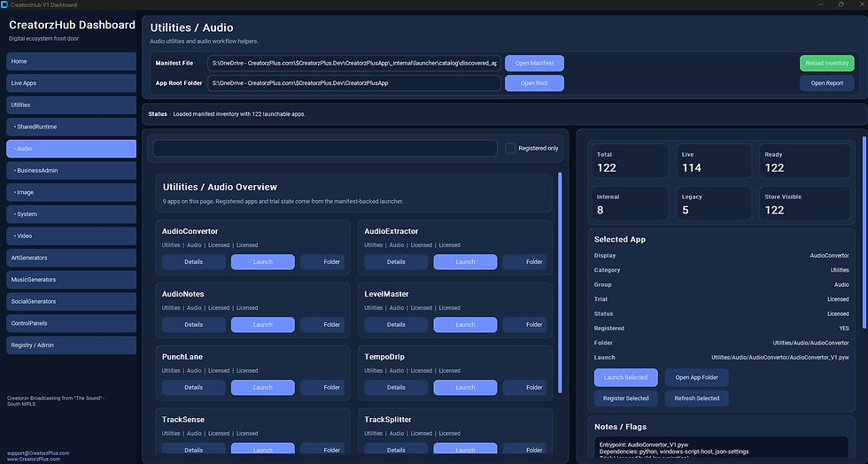Open Details for PunchLane

tap(193, 388)
